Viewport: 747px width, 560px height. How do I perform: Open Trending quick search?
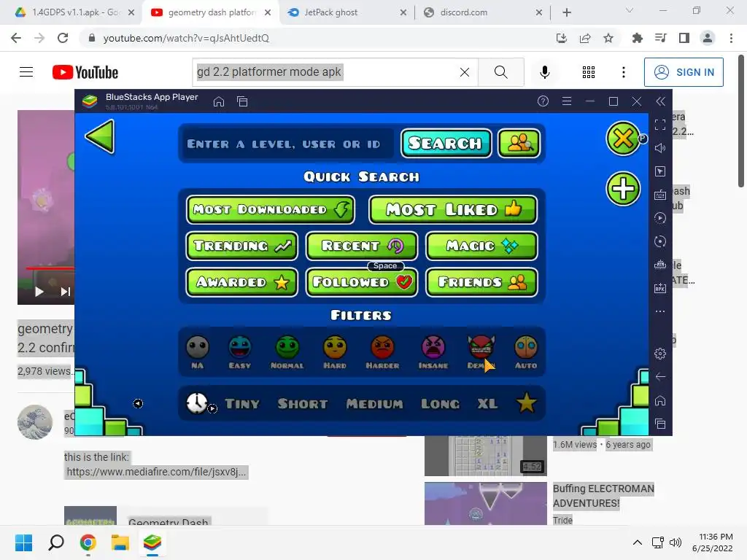(x=242, y=246)
